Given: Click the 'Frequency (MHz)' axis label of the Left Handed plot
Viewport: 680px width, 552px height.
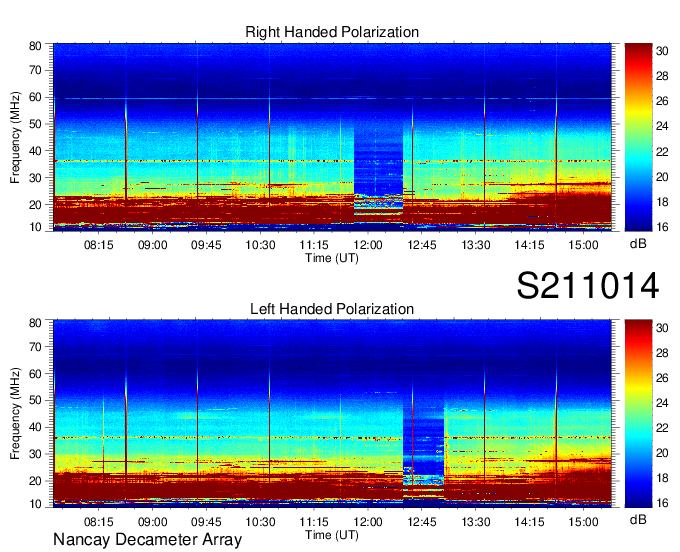Looking at the screenshot, I should pyautogui.click(x=15, y=414).
